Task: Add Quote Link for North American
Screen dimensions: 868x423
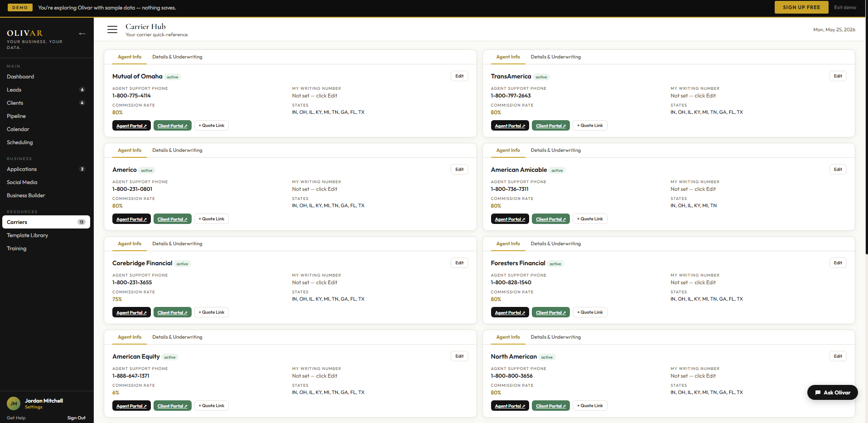Action: tap(590, 406)
